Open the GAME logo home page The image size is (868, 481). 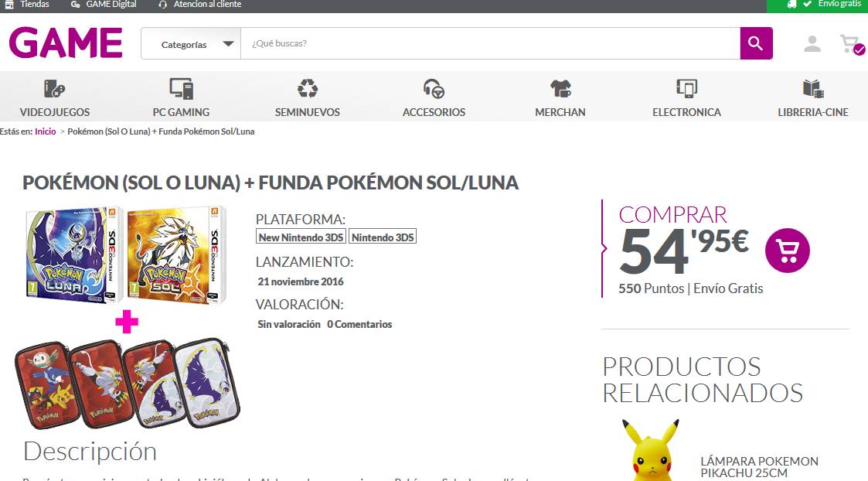66,43
